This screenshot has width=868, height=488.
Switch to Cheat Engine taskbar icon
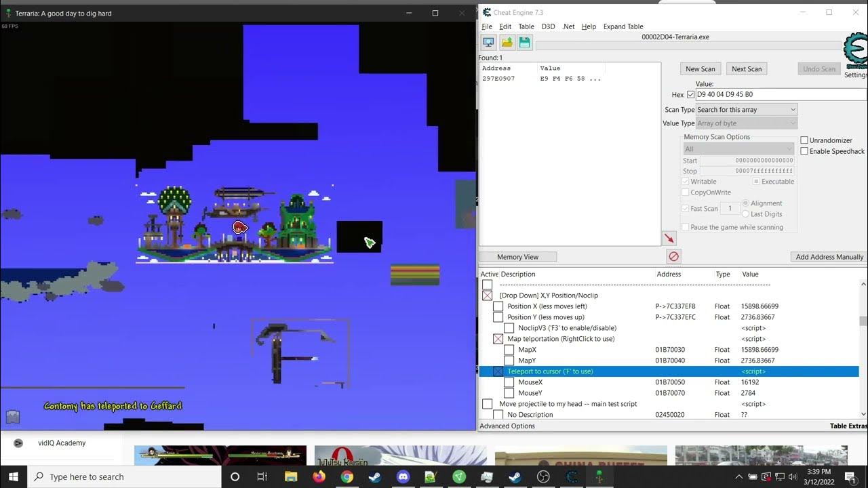(571, 476)
